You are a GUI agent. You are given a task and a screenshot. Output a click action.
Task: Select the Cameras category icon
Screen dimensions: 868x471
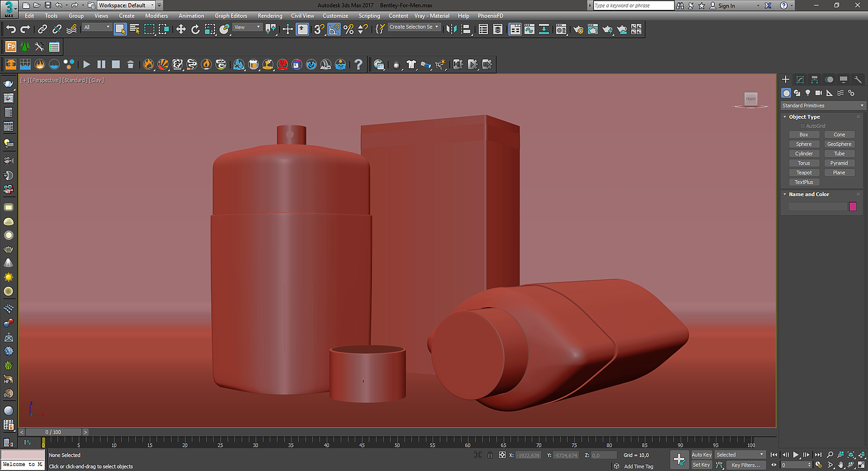pos(818,93)
